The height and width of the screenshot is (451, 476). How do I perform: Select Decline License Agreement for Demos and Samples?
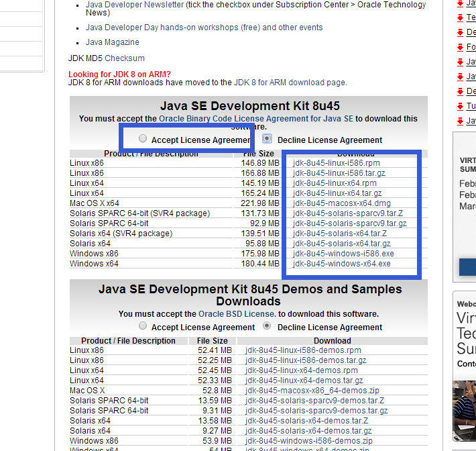tap(267, 325)
